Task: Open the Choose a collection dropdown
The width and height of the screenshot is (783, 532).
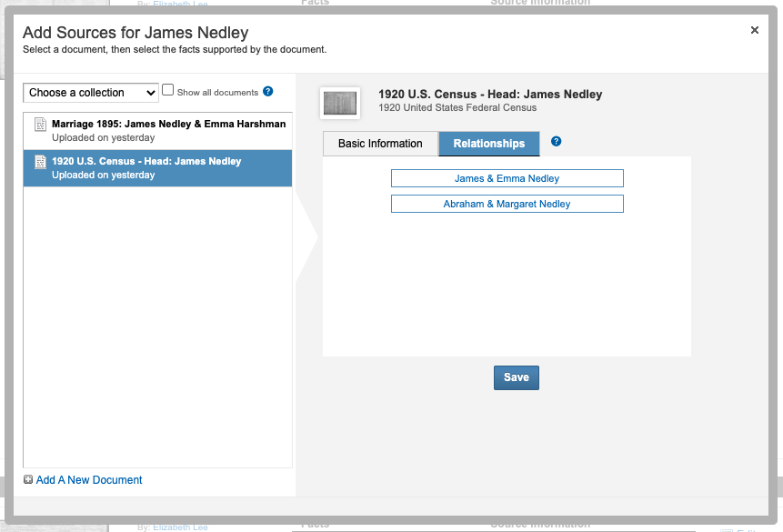Action: (91, 93)
